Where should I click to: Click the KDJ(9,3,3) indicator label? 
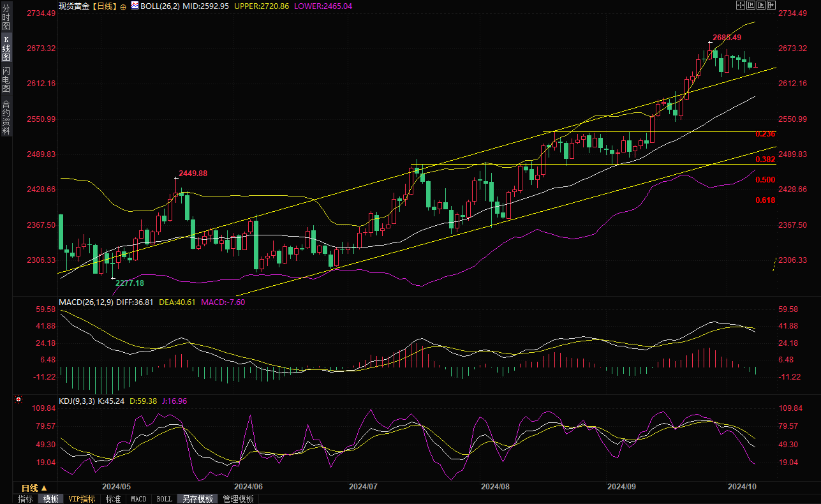78,401
